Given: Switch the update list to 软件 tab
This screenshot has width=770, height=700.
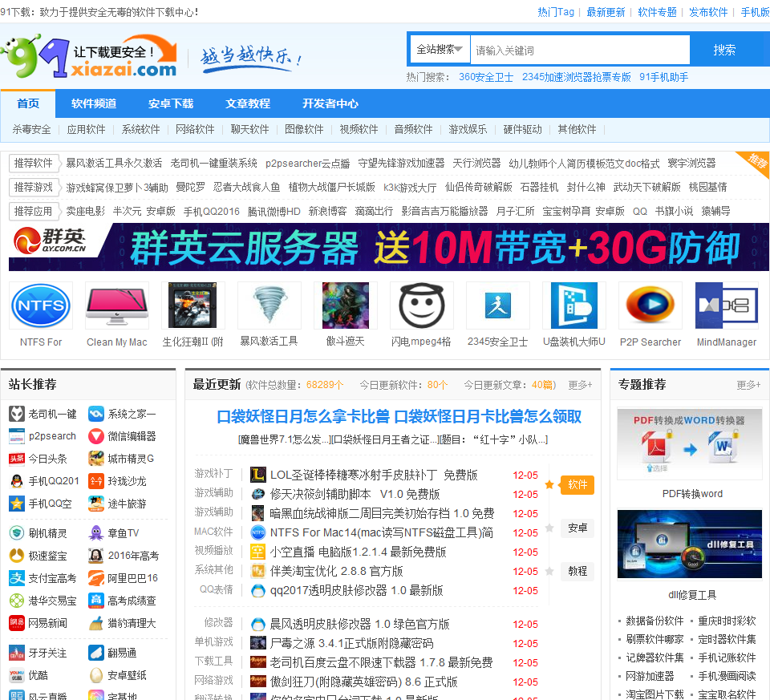Looking at the screenshot, I should tap(577, 484).
